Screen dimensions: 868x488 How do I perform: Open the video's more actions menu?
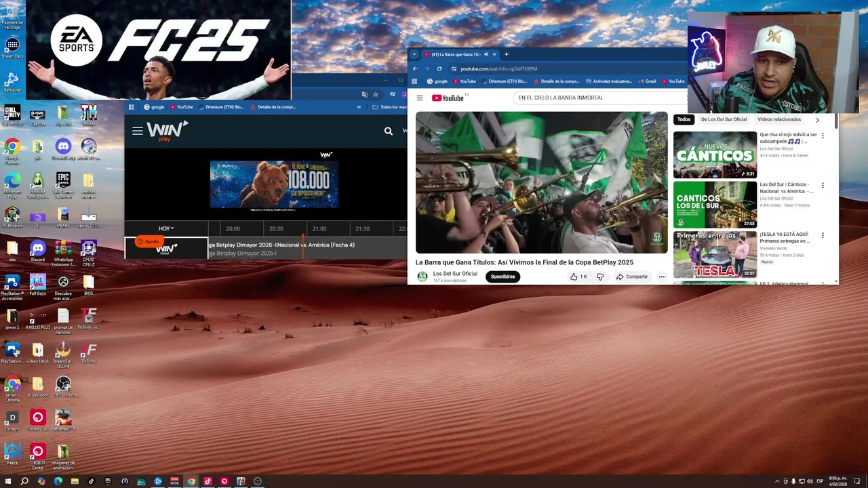pyautogui.click(x=662, y=277)
